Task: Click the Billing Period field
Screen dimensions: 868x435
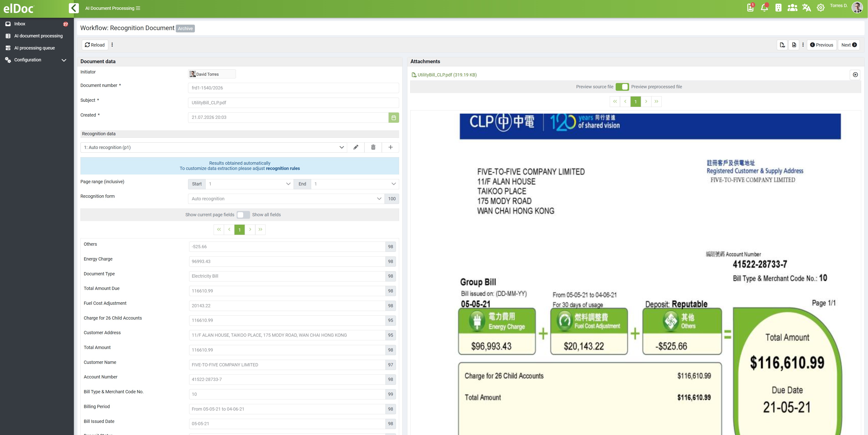Action: [x=287, y=409]
